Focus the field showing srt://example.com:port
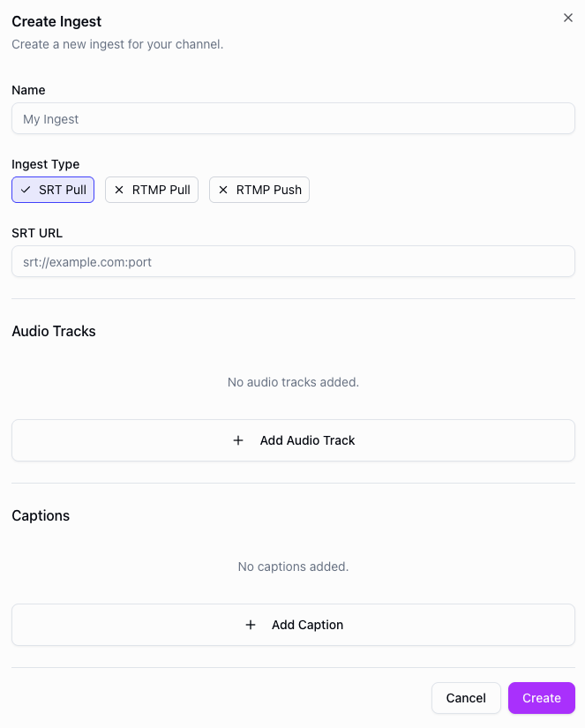585x728 pixels. coord(293,261)
